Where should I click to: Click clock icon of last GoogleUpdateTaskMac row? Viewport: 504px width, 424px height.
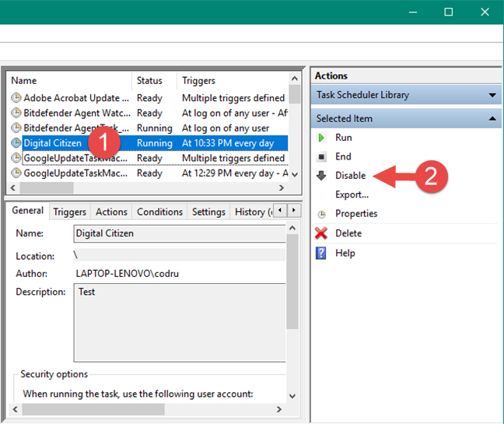[x=16, y=173]
